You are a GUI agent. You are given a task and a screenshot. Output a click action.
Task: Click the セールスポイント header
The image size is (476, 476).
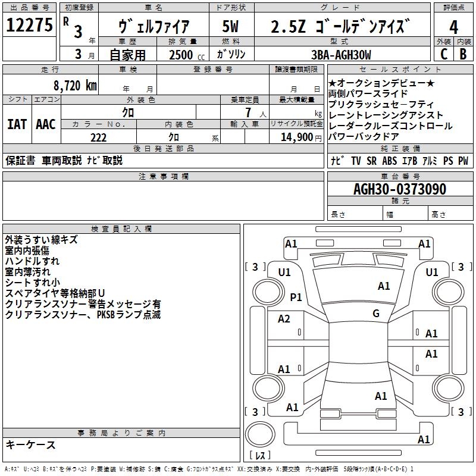[x=400, y=69]
